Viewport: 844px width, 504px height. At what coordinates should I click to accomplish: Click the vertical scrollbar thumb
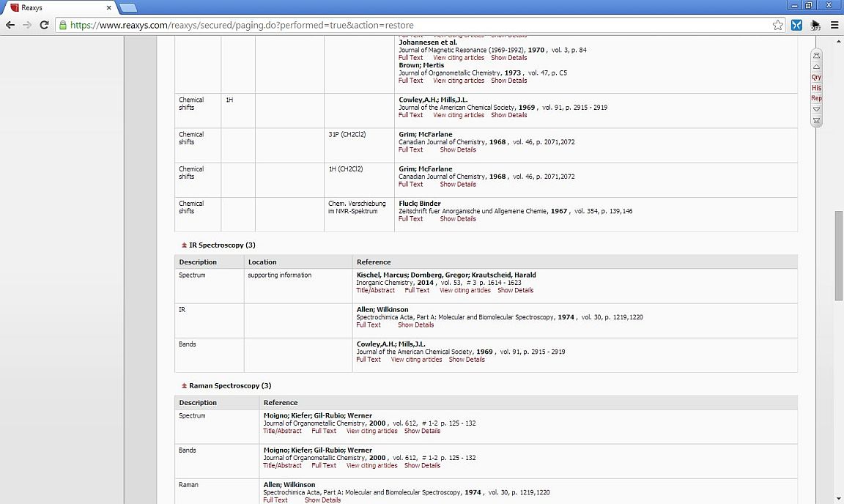tap(839, 256)
